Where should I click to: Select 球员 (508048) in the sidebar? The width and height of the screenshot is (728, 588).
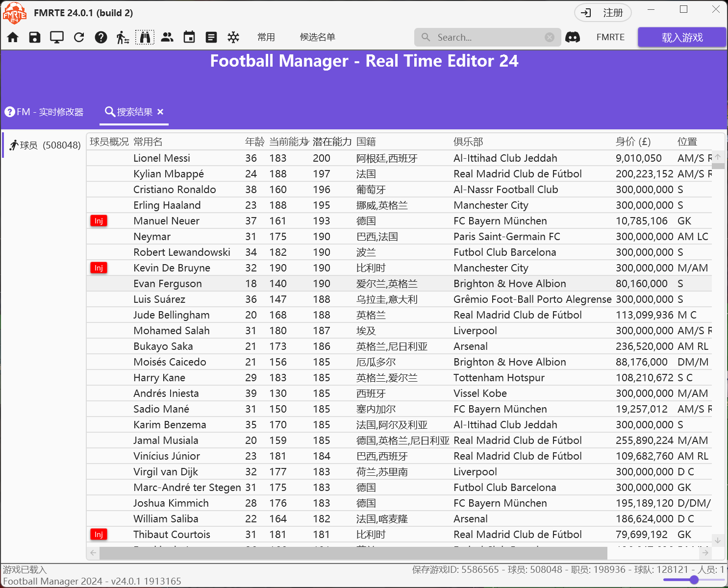click(x=45, y=145)
